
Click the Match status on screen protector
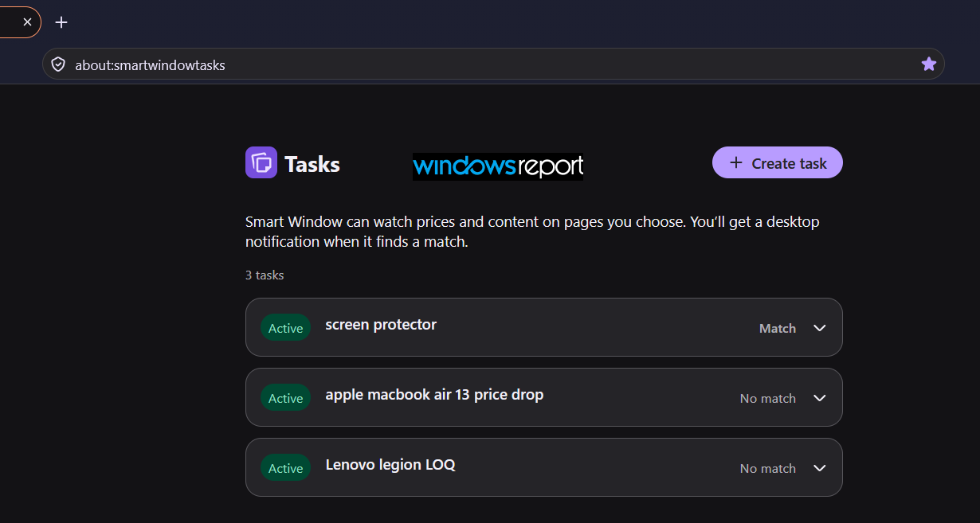point(778,328)
